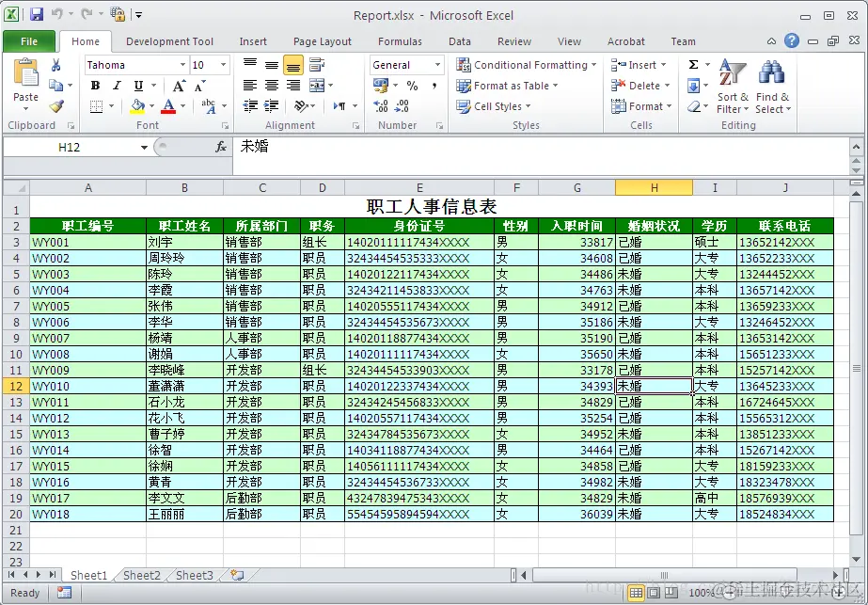Switch to Sheet2 worksheet

[x=142, y=575]
